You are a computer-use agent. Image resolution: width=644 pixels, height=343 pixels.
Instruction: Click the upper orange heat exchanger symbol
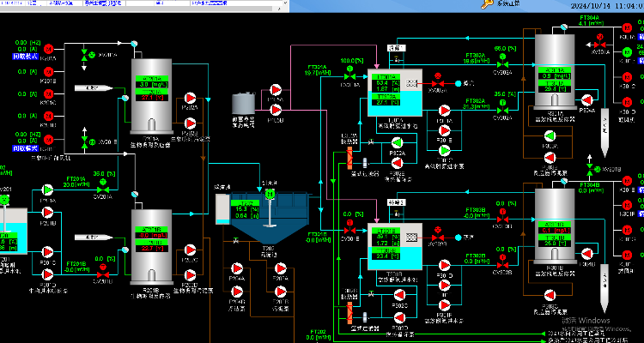coord(349,158)
